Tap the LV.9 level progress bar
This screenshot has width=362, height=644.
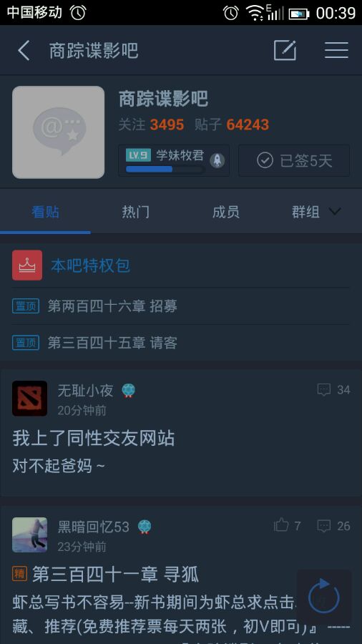[x=165, y=169]
